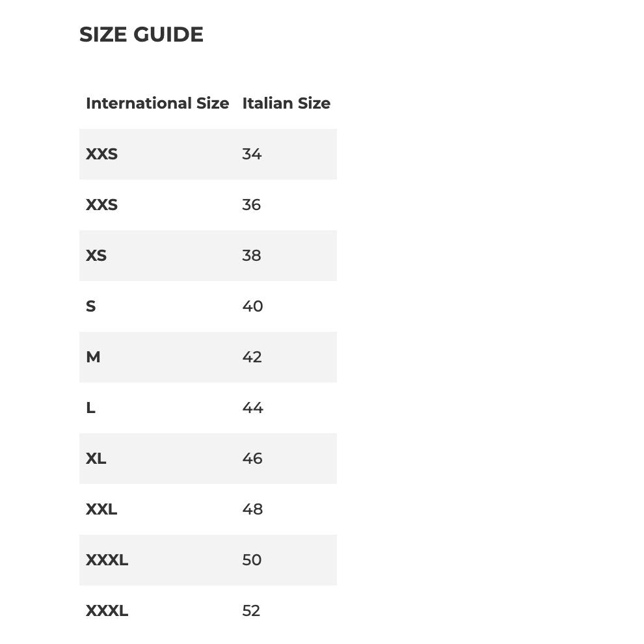The width and height of the screenshot is (644, 644).
Task: Select the XS size cell
Action: [96, 256]
